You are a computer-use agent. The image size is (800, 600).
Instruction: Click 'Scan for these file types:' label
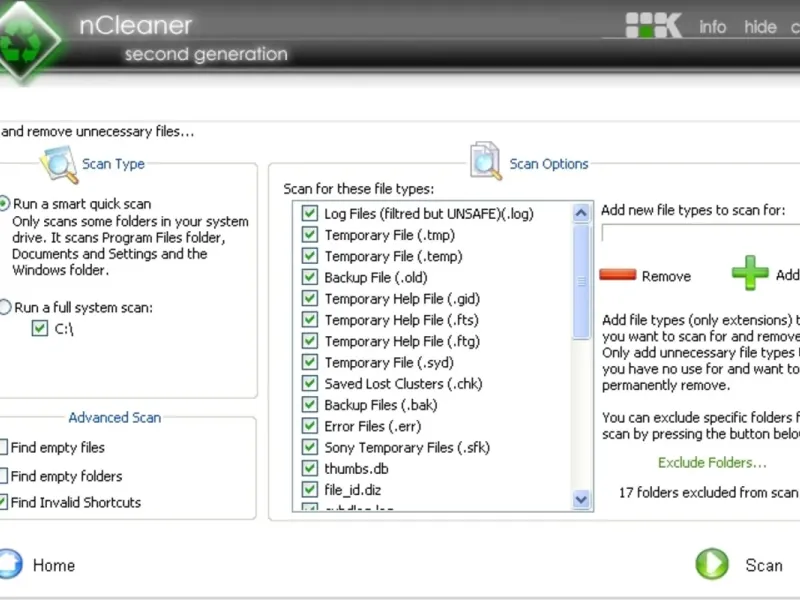(x=359, y=189)
